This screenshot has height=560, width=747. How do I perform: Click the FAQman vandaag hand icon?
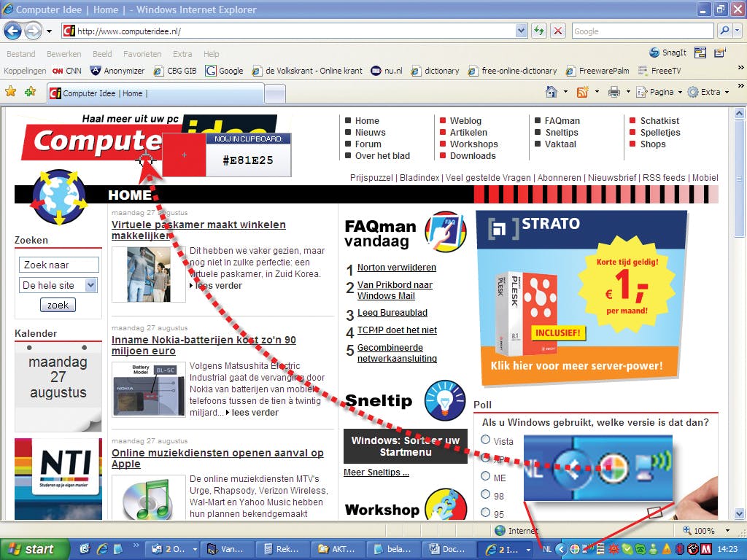tap(445, 231)
